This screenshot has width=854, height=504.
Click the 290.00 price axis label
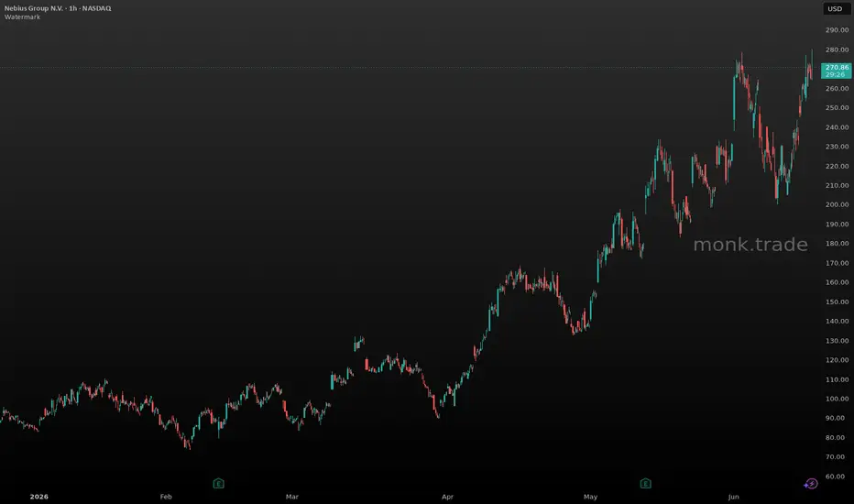tap(838, 30)
